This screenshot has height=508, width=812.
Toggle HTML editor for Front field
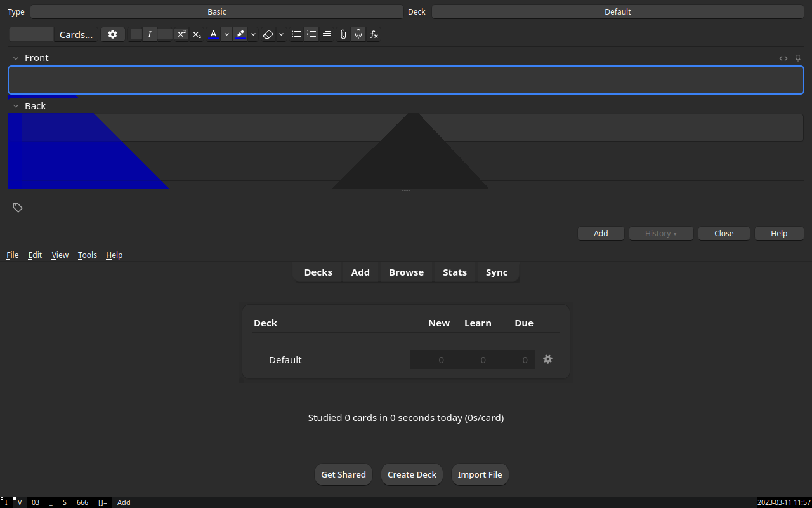coord(783,58)
